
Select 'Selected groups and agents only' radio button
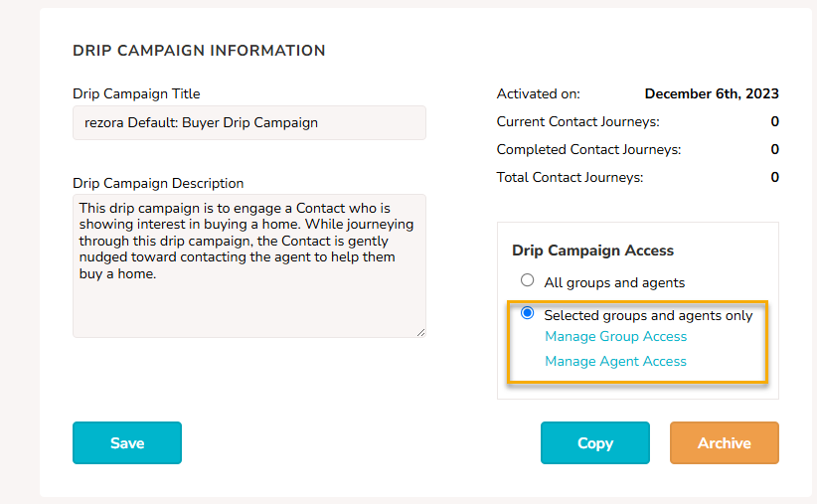[x=528, y=313]
